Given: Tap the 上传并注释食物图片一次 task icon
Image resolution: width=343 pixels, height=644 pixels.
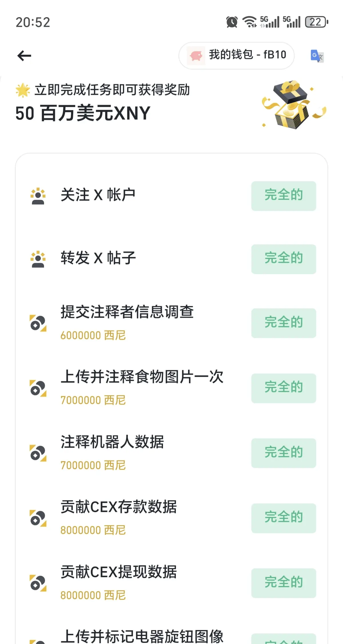Looking at the screenshot, I should [38, 388].
